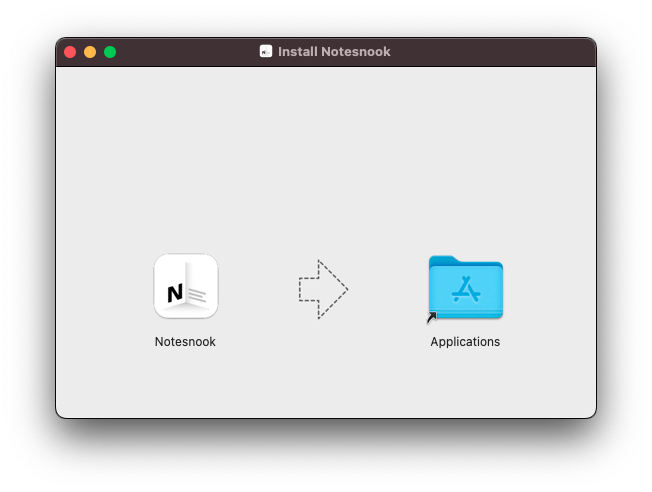Zoom the window with the green button
Image resolution: width=652 pixels, height=492 pixels.
click(110, 52)
